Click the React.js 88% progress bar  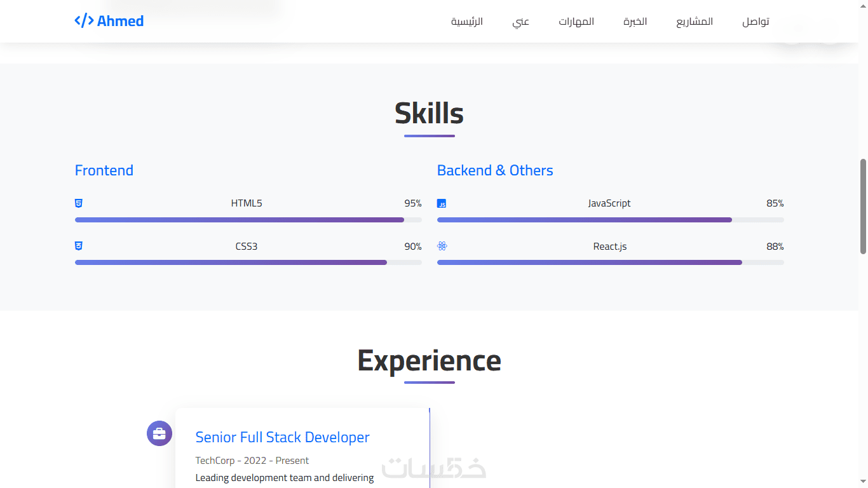click(x=610, y=262)
